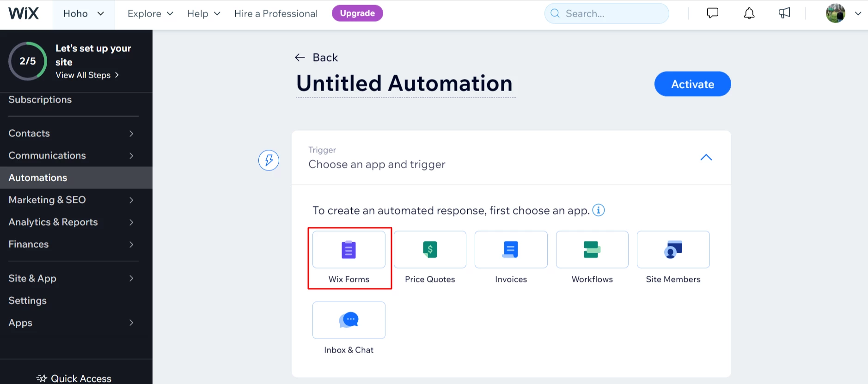Screen dimensions: 868x384
Task: Click the blue Activate button
Action: [x=692, y=84]
